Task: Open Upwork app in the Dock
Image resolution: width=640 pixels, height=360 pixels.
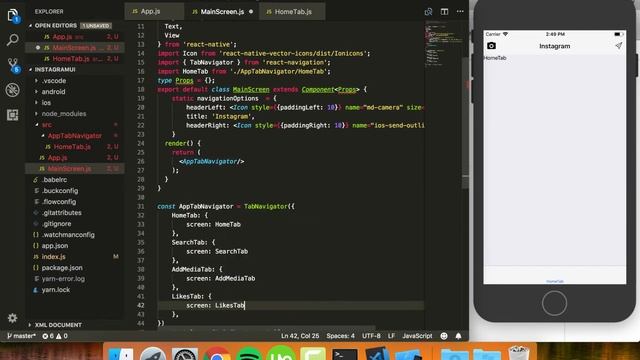Action: tap(280, 353)
